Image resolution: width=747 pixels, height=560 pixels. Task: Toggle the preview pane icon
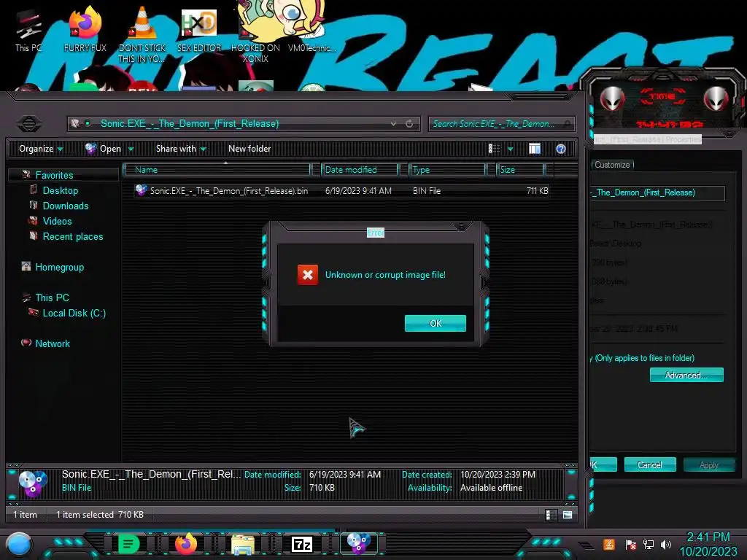point(535,149)
